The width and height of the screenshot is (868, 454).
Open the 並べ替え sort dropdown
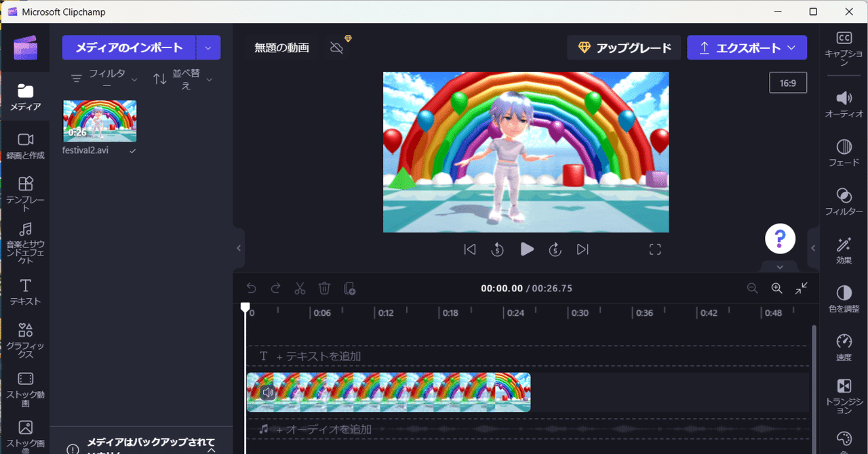coord(182,78)
